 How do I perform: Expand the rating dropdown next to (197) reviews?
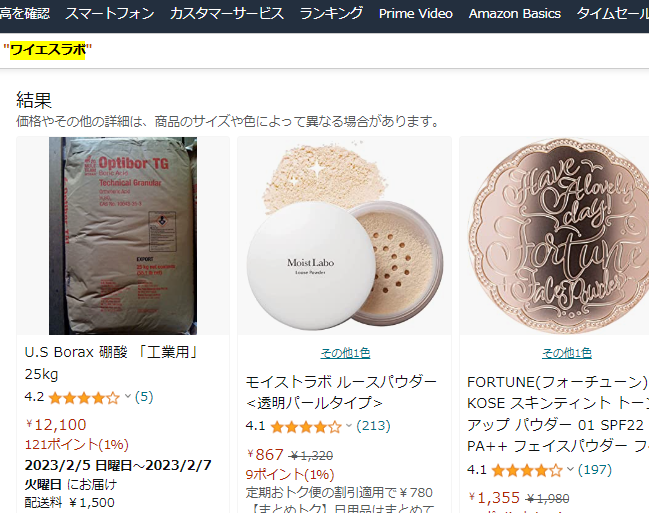(x=570, y=470)
